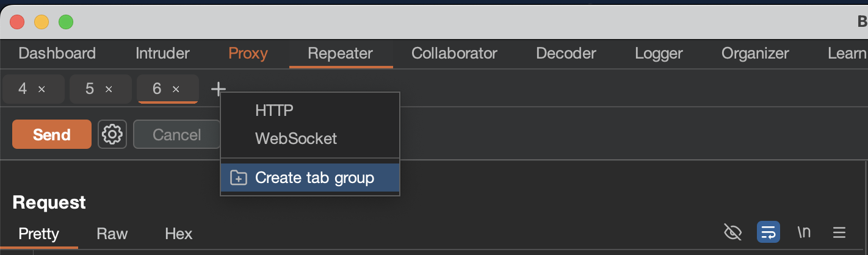Switch to the Raw request view
868x255 pixels.
[112, 234]
